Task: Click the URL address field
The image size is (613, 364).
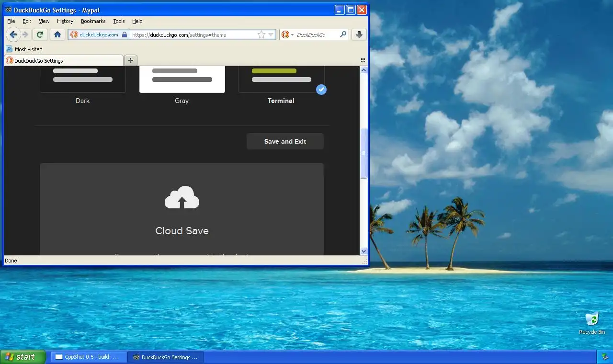Action: [x=193, y=34]
